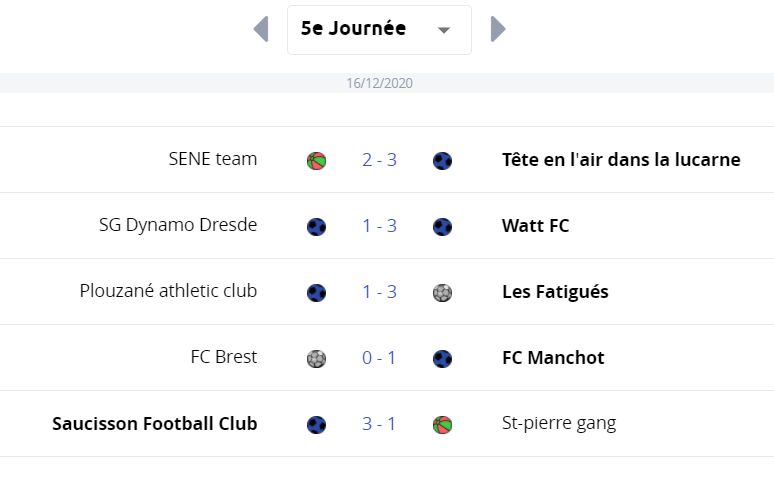Open the Les Fatigués team page
The width and height of the screenshot is (774, 495).
pos(555,292)
